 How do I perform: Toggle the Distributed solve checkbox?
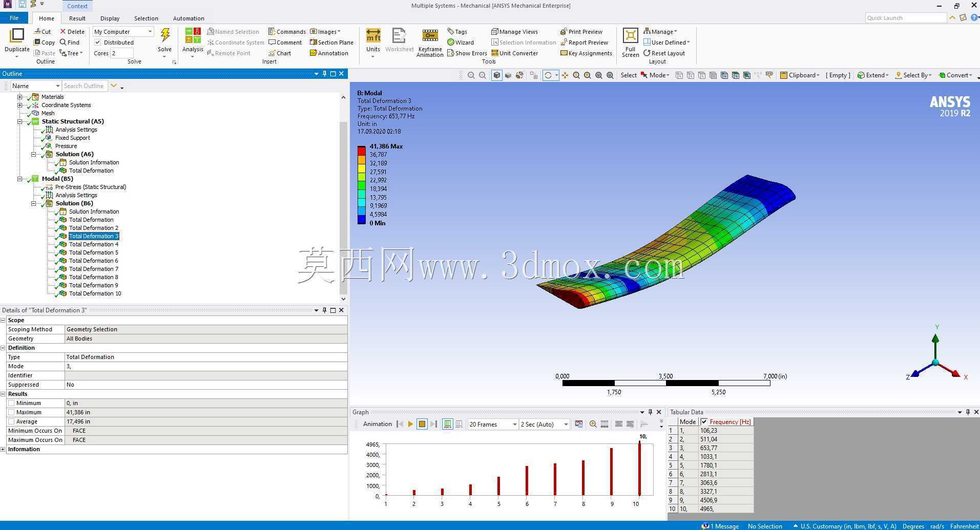(98, 43)
